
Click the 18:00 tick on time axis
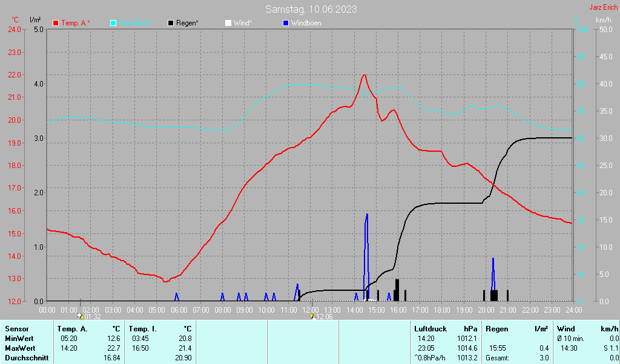(441, 310)
